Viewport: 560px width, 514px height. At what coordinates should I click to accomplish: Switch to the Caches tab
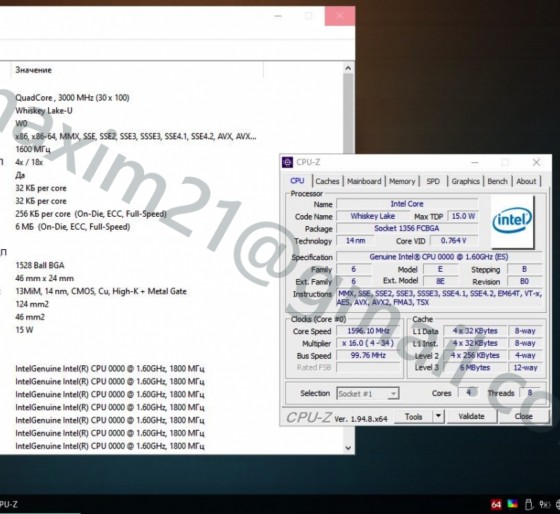(x=327, y=181)
